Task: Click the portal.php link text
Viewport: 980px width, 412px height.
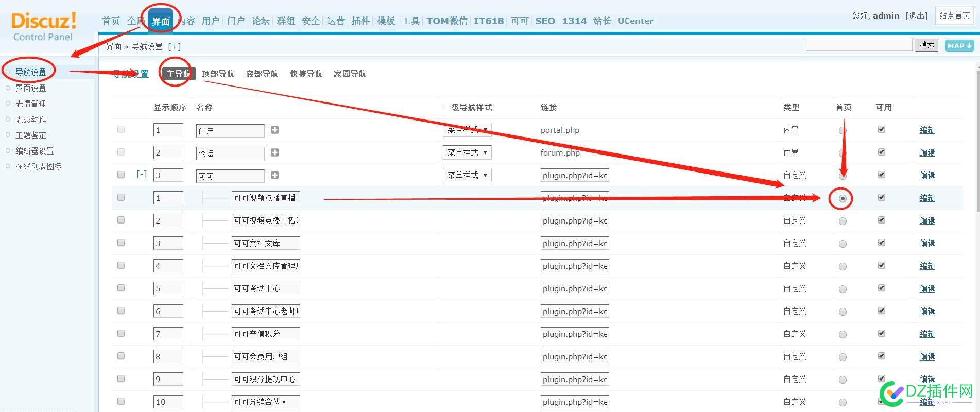Action: [560, 130]
